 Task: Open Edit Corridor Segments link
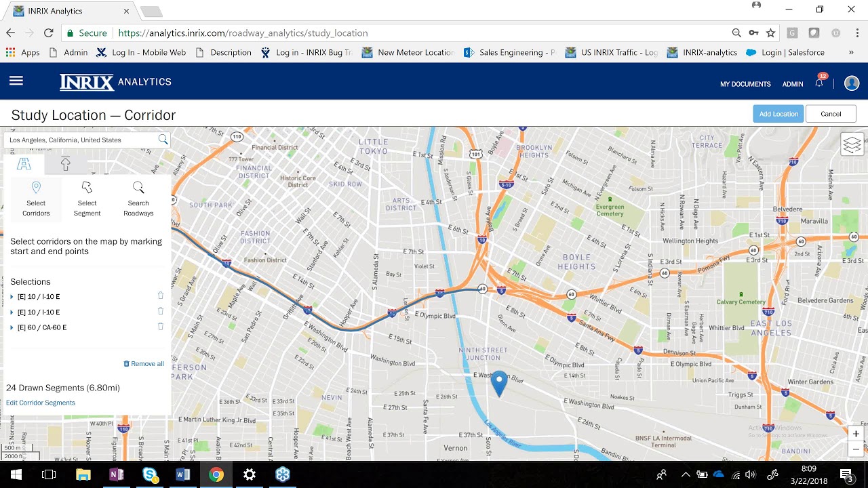tap(41, 403)
